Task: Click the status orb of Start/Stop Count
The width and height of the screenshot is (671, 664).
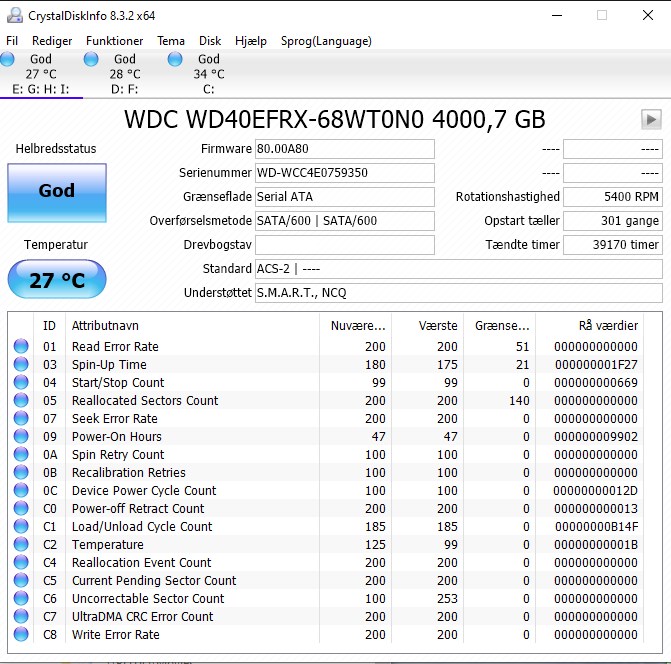Action: coord(21,382)
